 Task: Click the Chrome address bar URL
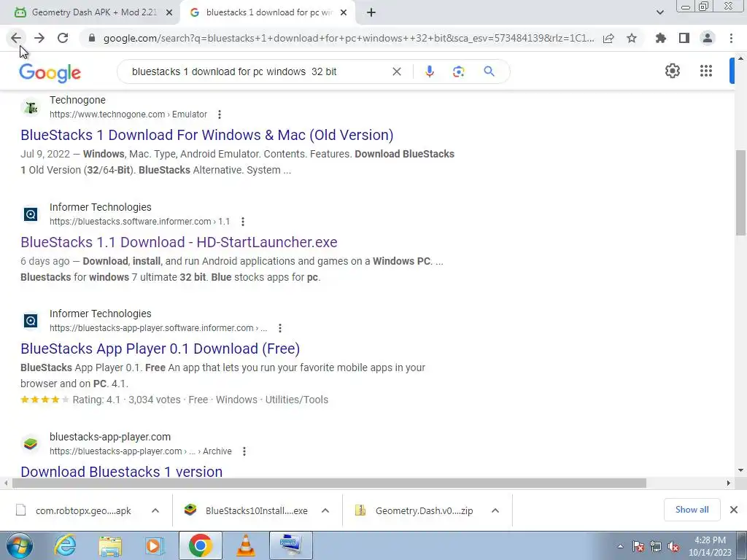[349, 38]
